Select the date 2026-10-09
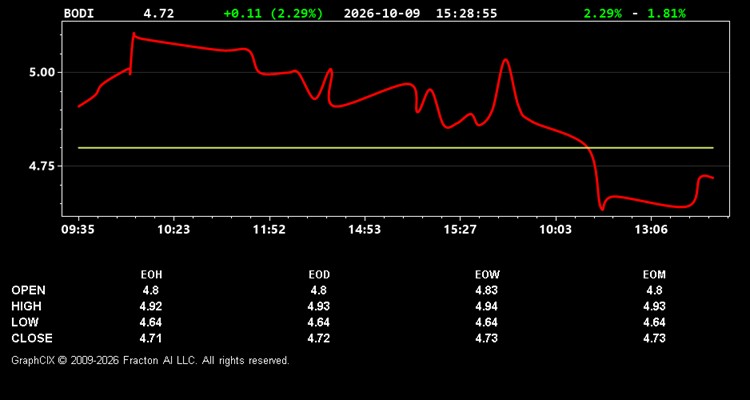Image resolution: width=750 pixels, height=400 pixels. [x=382, y=13]
